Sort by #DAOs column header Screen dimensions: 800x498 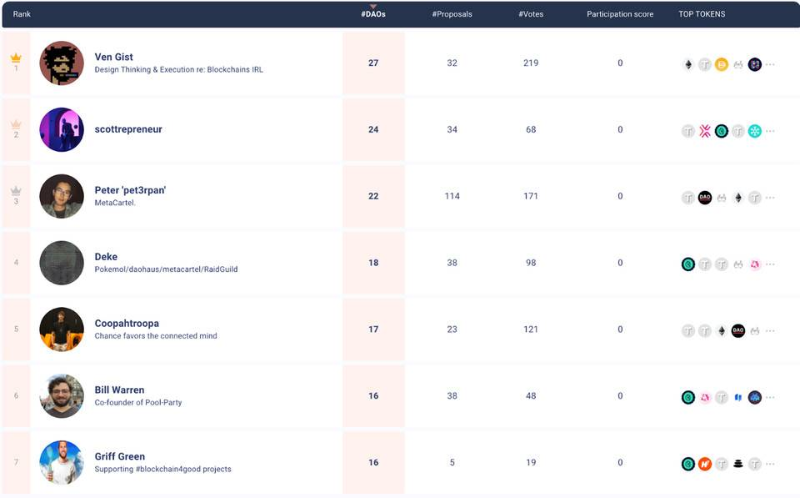click(x=373, y=15)
